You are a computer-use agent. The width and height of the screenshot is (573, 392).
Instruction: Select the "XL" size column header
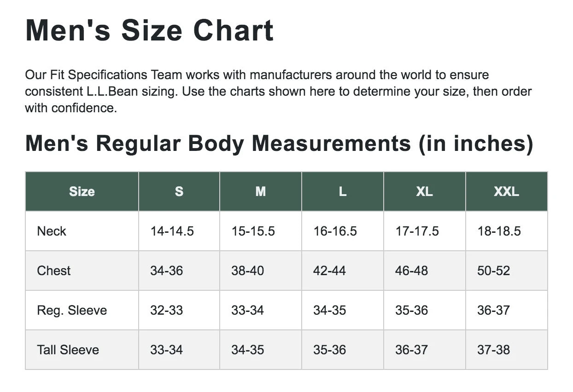coord(424,191)
